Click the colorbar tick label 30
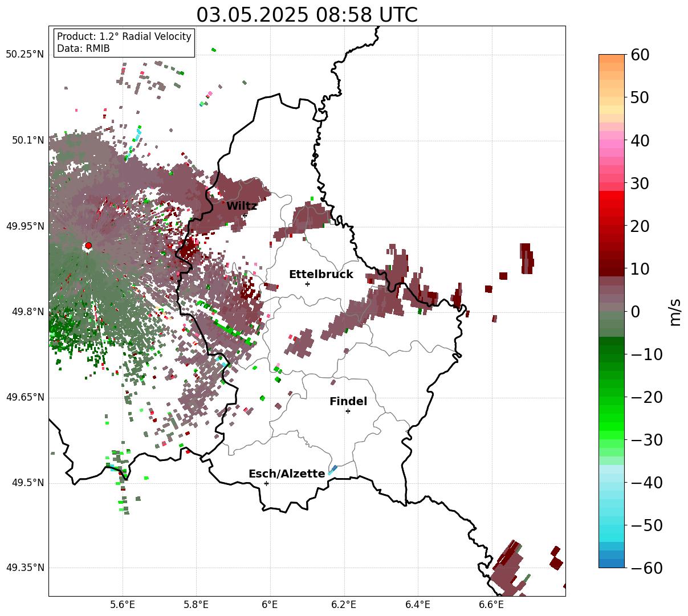 (x=640, y=183)
